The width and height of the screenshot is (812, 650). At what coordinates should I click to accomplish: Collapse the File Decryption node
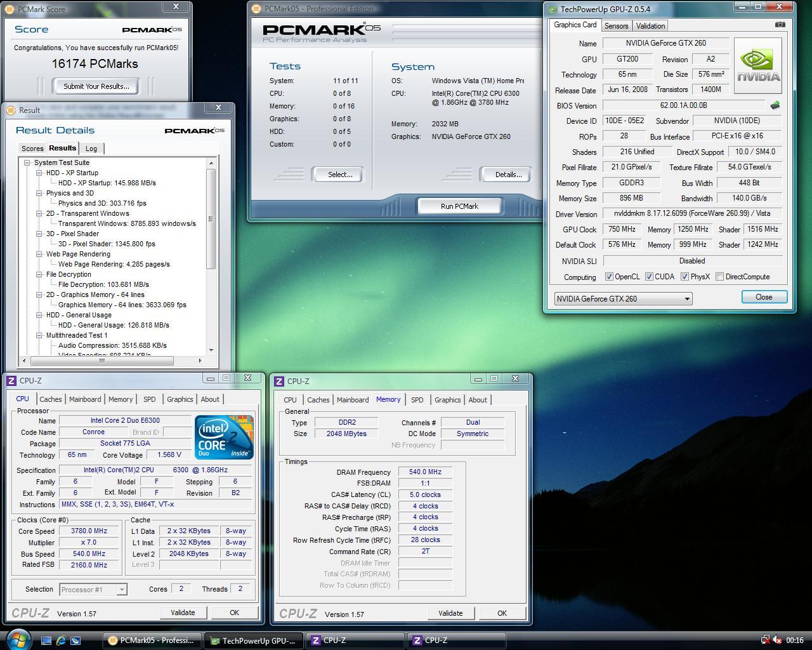[x=39, y=274]
